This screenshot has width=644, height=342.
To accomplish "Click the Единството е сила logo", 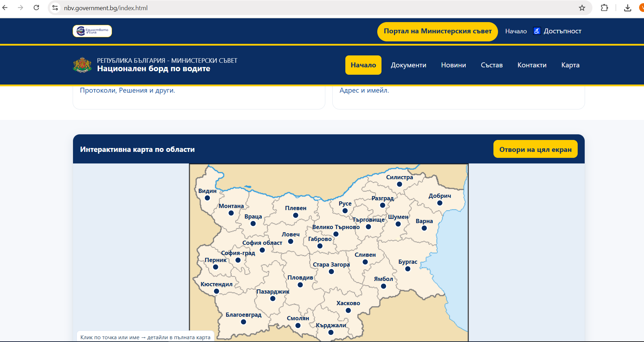I will pyautogui.click(x=92, y=31).
